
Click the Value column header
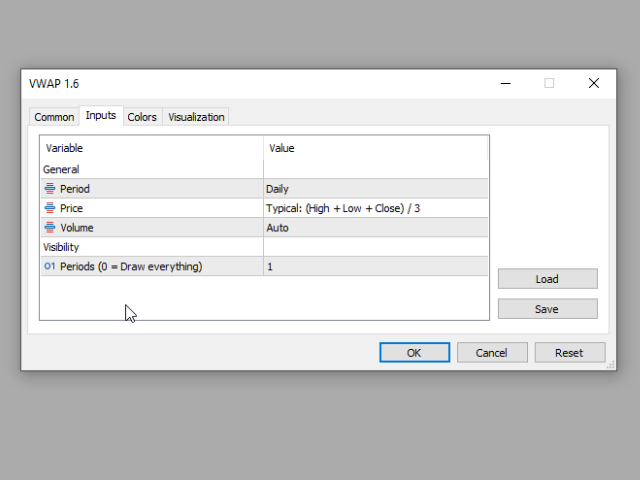(x=376, y=148)
